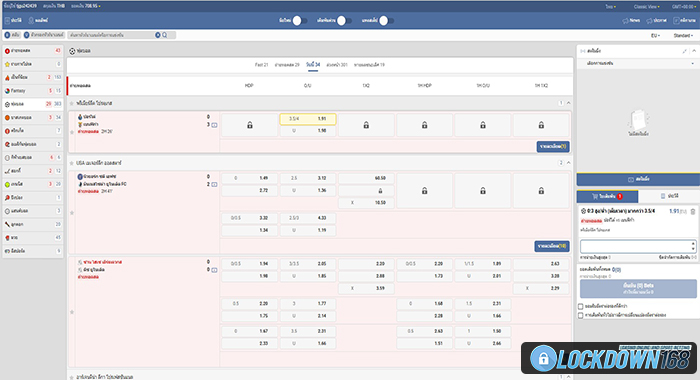Click the expand arrows icon in right panel header
Viewport: 700px width, 380px height.
point(684,51)
